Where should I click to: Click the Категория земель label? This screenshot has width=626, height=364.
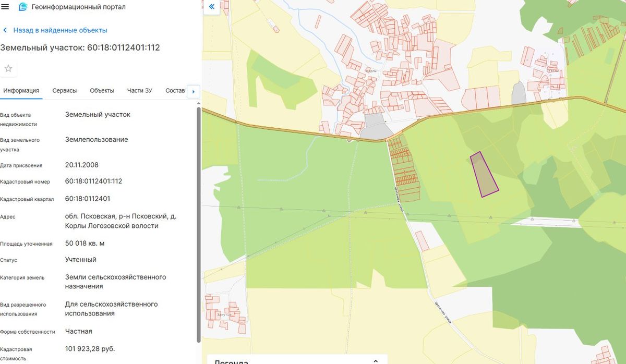click(x=22, y=277)
